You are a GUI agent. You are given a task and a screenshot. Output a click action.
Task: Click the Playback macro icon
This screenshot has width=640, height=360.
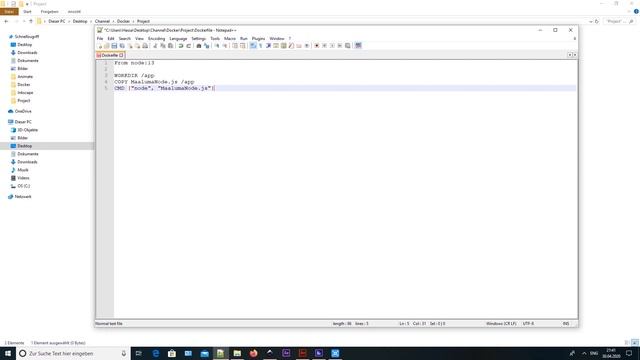(x=332, y=46)
